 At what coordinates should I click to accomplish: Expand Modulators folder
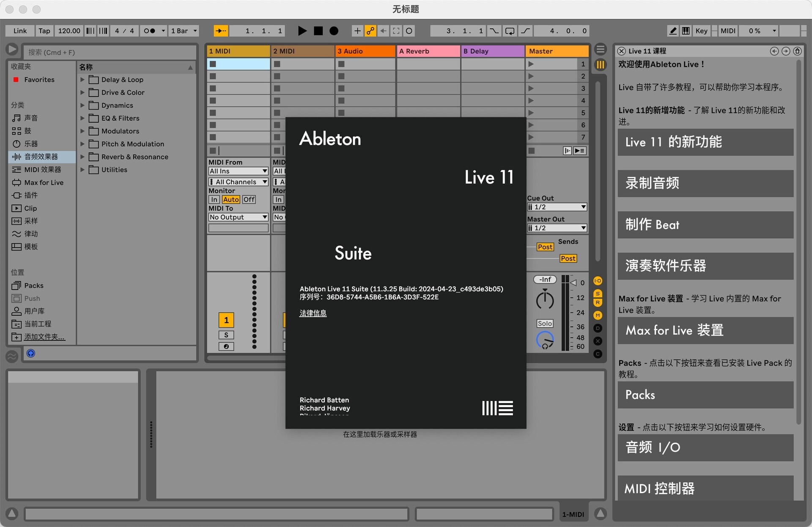tap(82, 131)
